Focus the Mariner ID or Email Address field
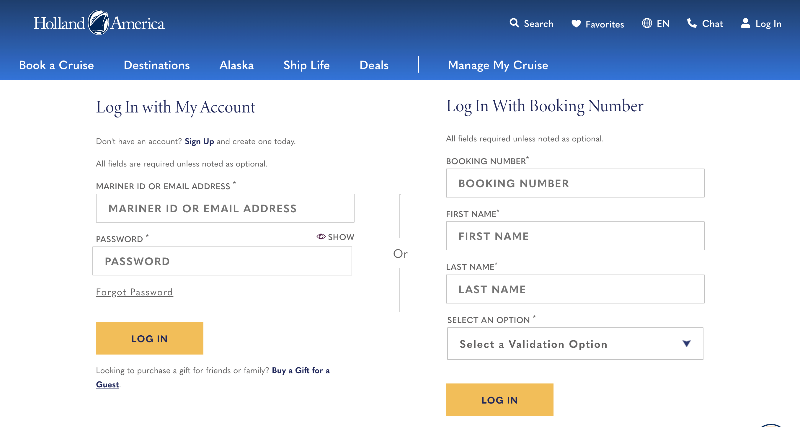Viewport: 800px width, 427px height. pos(225,208)
